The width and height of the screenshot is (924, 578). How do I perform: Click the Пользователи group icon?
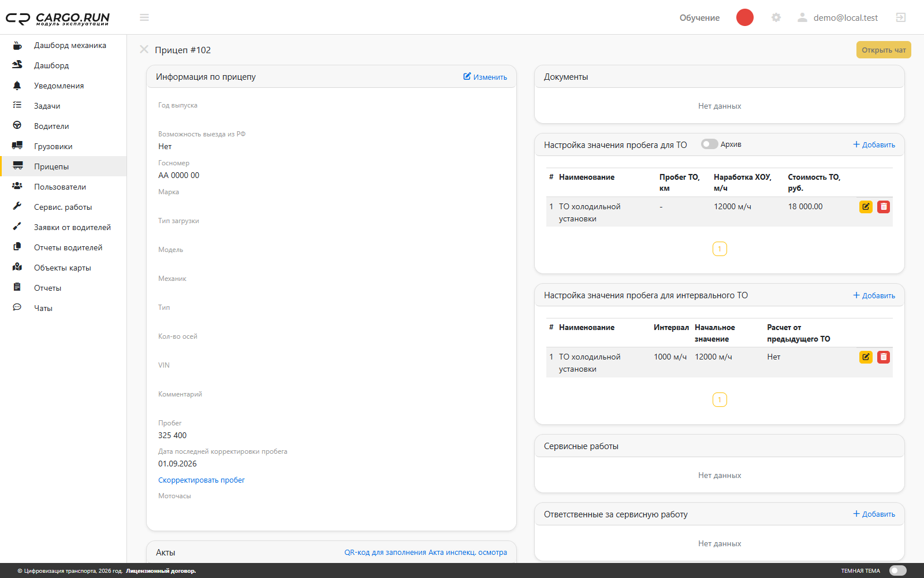17,186
